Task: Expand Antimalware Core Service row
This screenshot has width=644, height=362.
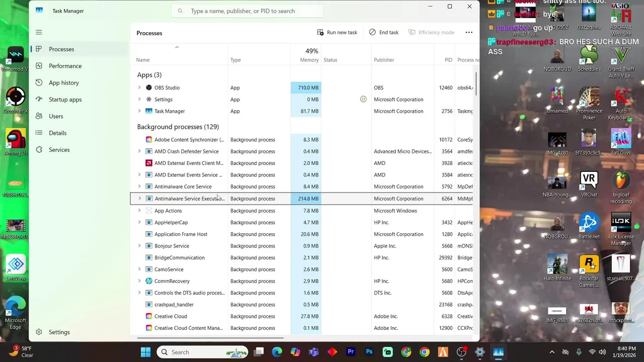Action: tap(139, 187)
